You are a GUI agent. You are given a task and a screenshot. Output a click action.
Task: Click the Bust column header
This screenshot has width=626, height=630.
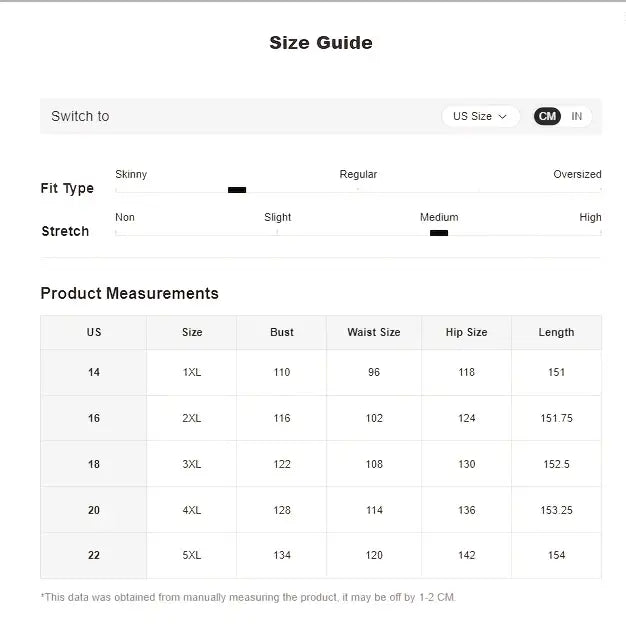(282, 332)
